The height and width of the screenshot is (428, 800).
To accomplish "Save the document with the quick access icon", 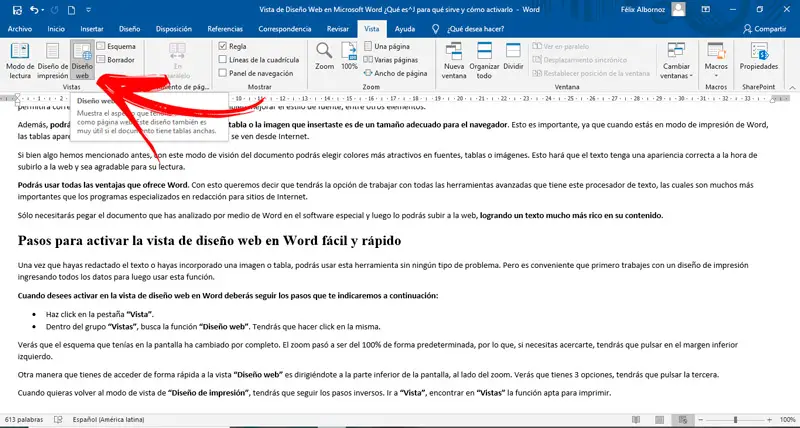I will pos(17,10).
